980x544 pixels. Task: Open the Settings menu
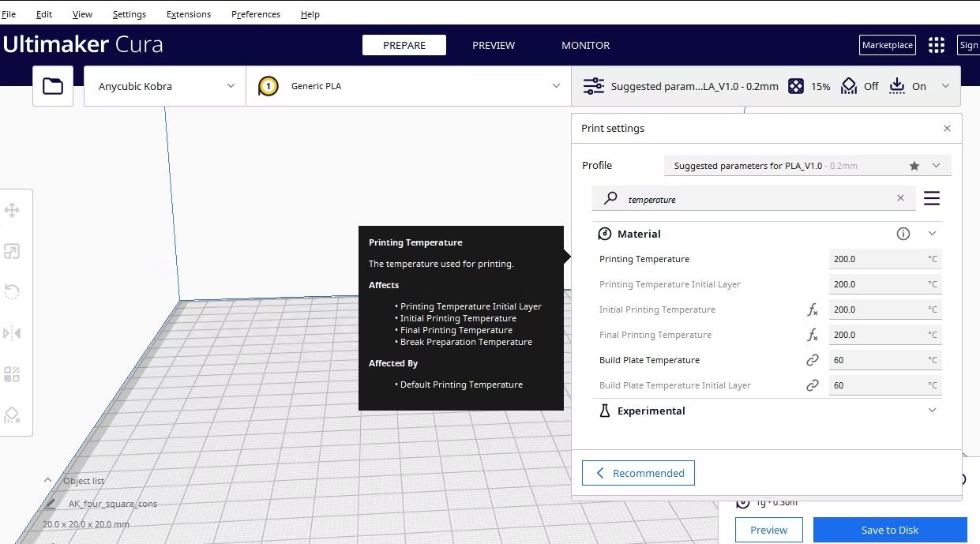(x=130, y=14)
